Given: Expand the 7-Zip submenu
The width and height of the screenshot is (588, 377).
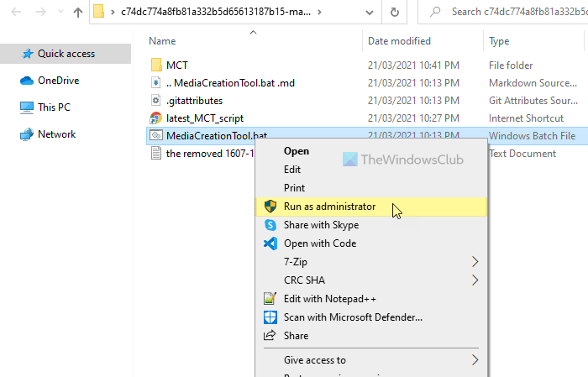Looking at the screenshot, I should pyautogui.click(x=475, y=262).
